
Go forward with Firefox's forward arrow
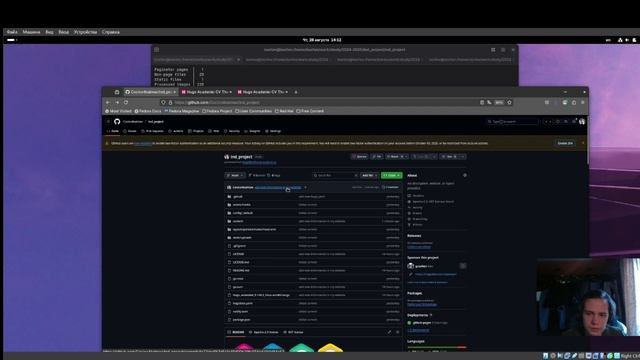[117, 102]
